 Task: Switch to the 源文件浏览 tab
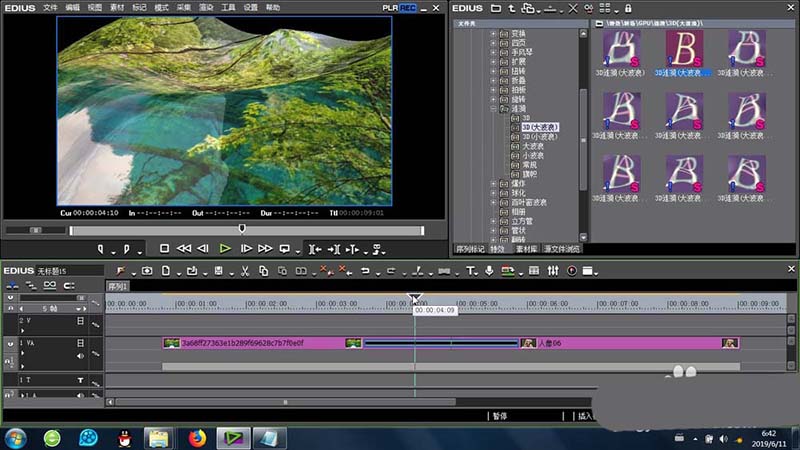[562, 249]
